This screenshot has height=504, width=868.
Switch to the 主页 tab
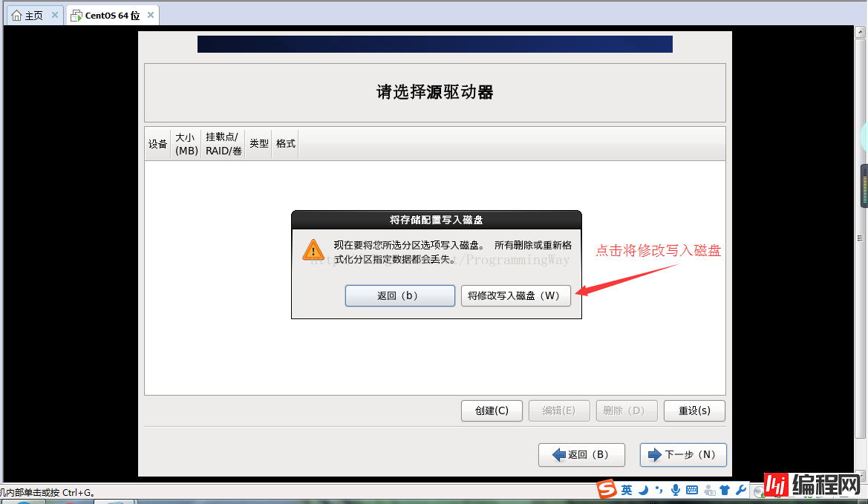click(x=34, y=16)
